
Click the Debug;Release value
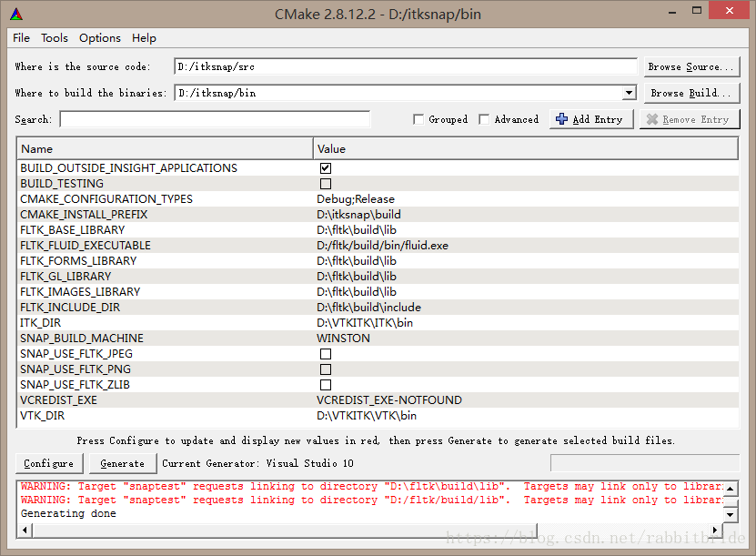pos(356,199)
